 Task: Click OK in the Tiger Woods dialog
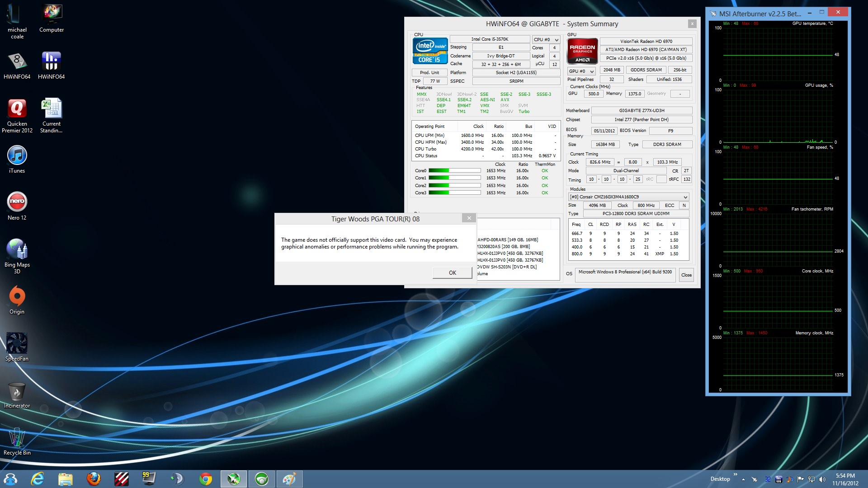tap(452, 272)
